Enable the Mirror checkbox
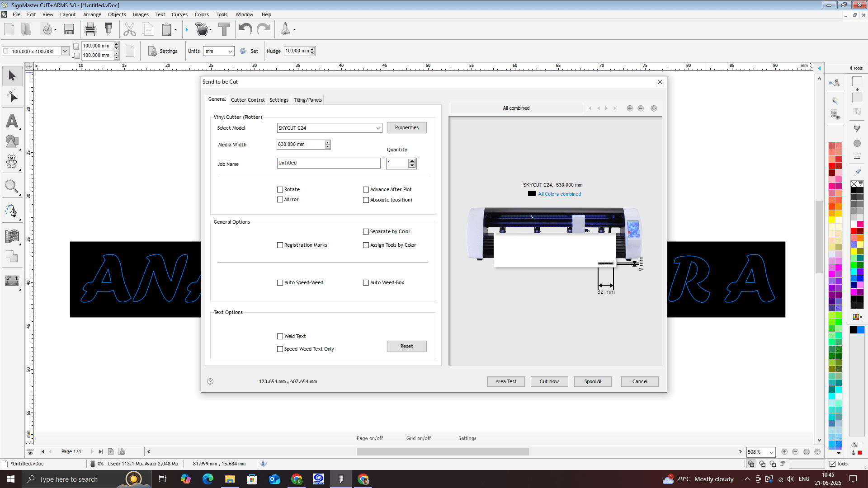 pos(280,200)
